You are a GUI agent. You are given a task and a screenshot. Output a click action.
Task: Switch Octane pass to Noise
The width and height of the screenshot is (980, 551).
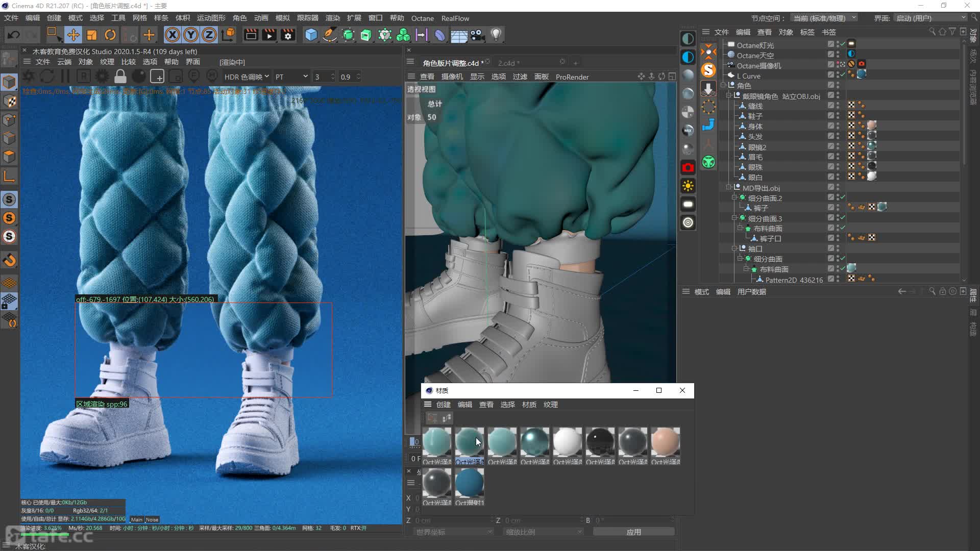click(x=152, y=519)
